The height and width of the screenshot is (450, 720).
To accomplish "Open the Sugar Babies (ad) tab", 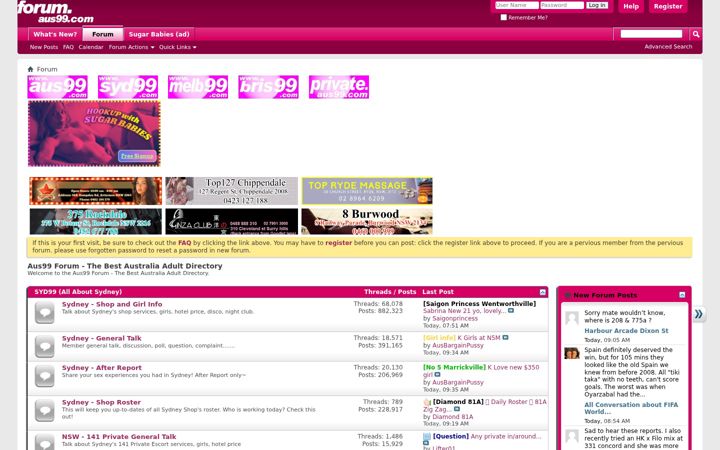I will [x=159, y=34].
